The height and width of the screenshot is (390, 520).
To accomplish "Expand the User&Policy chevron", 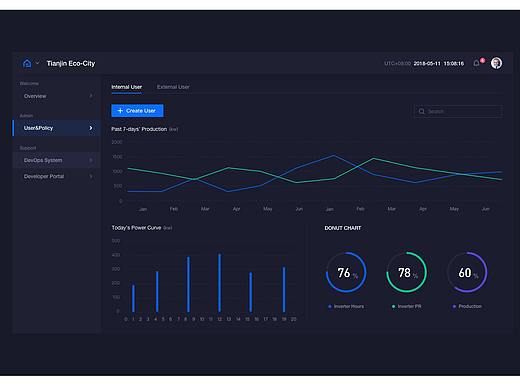I will coord(91,128).
